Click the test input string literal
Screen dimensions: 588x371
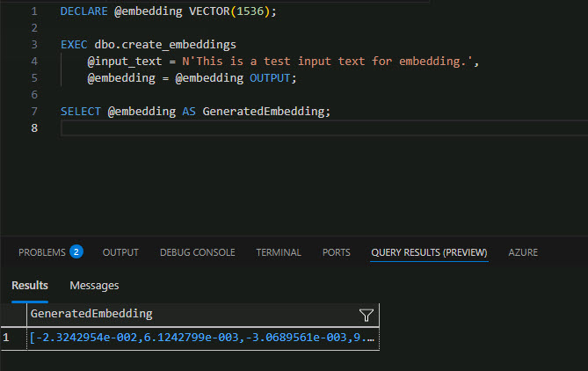[327, 62]
